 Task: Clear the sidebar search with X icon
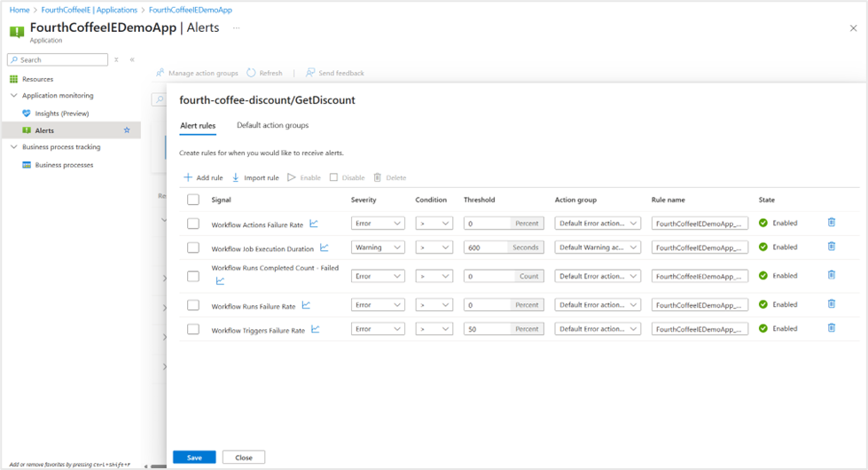pyautogui.click(x=116, y=59)
